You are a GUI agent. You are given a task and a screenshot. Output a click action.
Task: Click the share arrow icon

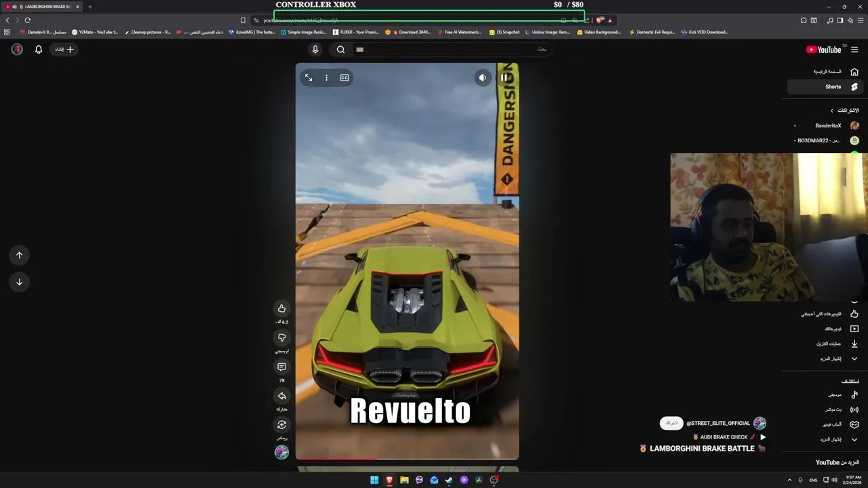(281, 396)
